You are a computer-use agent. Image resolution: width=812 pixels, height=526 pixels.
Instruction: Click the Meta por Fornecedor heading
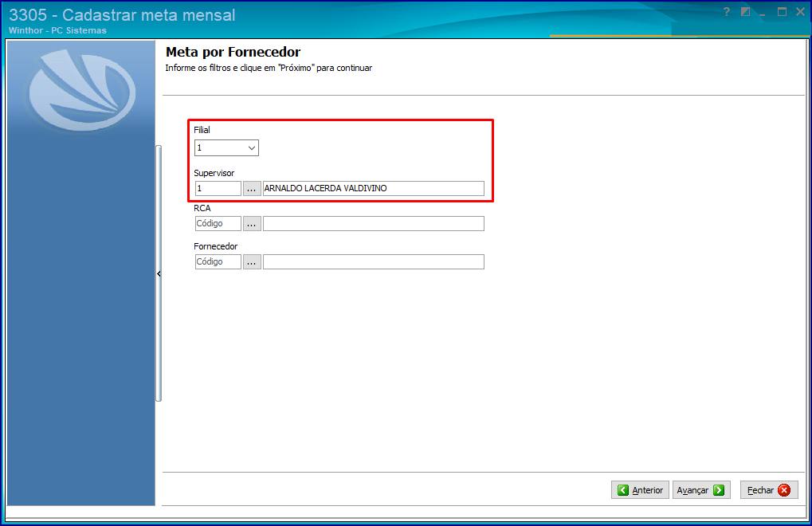(233, 53)
